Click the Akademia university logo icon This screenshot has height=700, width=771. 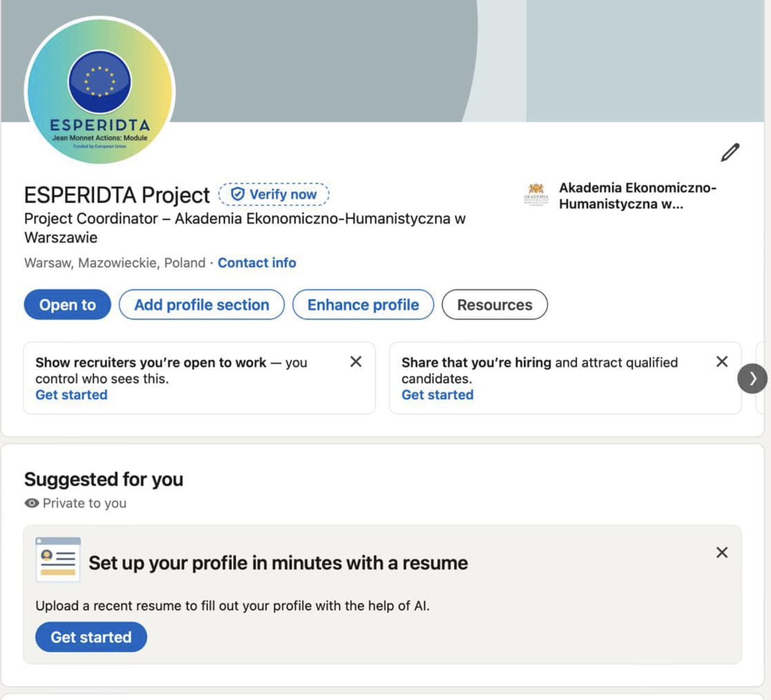tap(536, 194)
